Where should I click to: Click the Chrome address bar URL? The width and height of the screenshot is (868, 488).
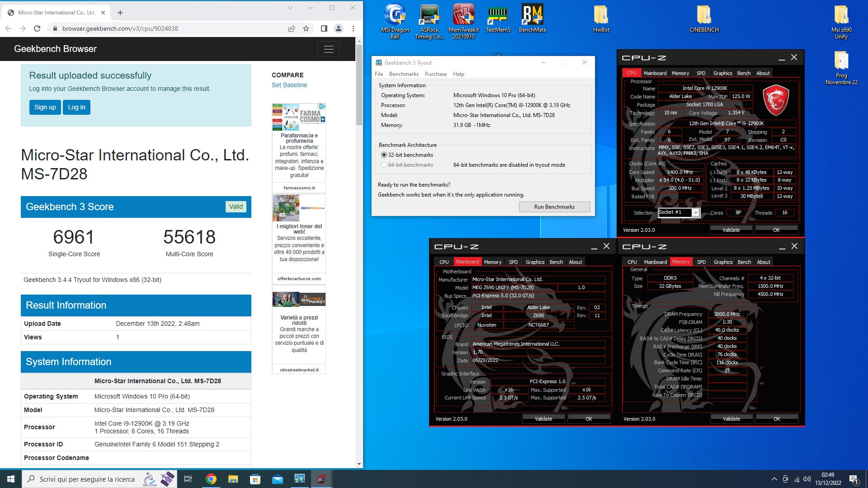click(x=120, y=28)
